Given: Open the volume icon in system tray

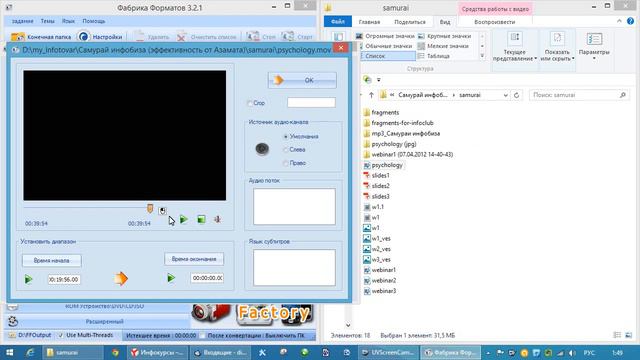Looking at the screenshot, I should [x=572, y=353].
